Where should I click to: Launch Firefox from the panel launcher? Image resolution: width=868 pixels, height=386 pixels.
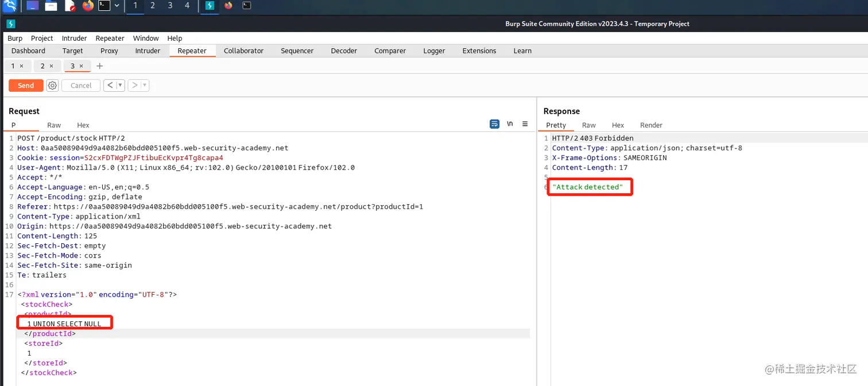87,6
